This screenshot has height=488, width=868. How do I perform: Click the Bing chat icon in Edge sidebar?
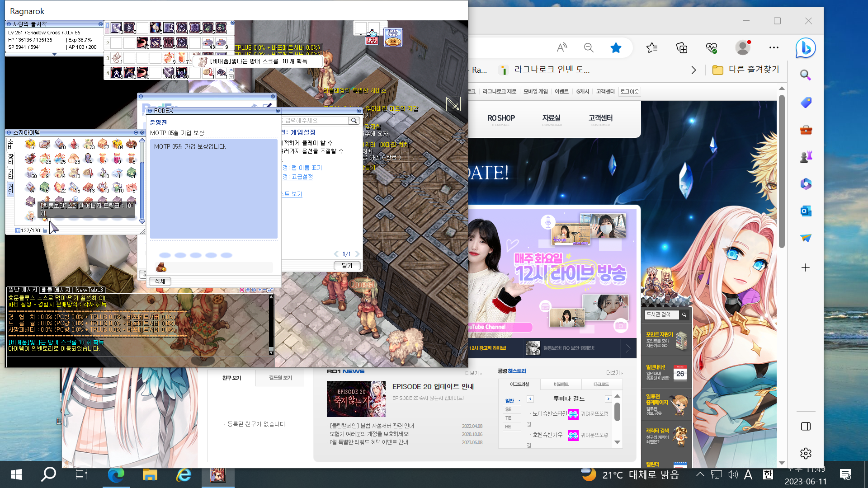806,48
